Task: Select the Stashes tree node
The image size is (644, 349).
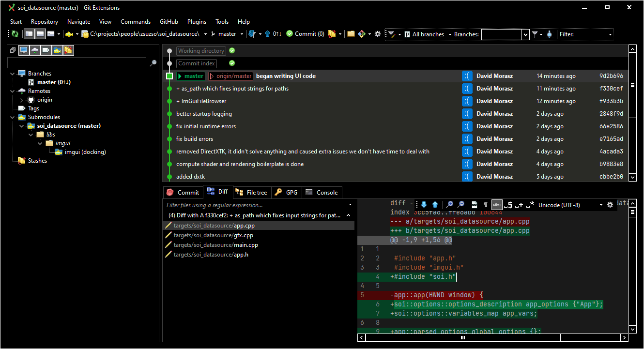Action: [37, 161]
